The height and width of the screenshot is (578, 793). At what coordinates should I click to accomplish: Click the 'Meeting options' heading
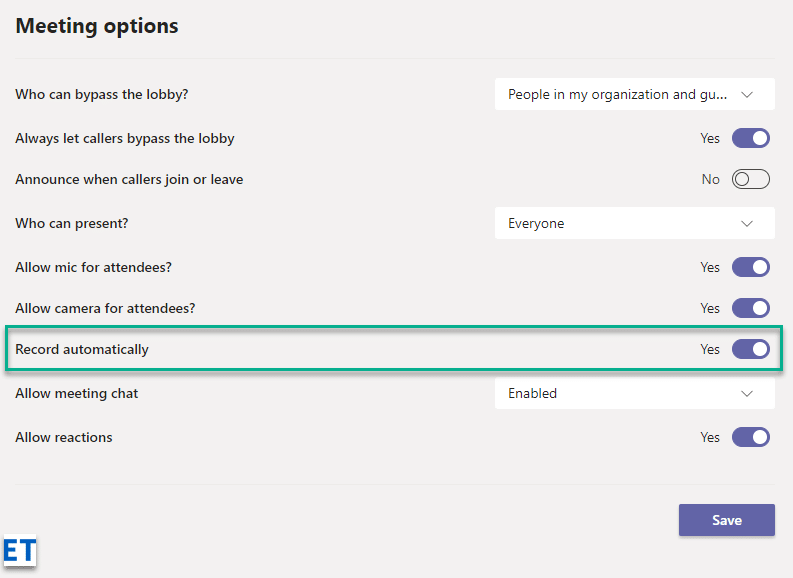[97, 26]
